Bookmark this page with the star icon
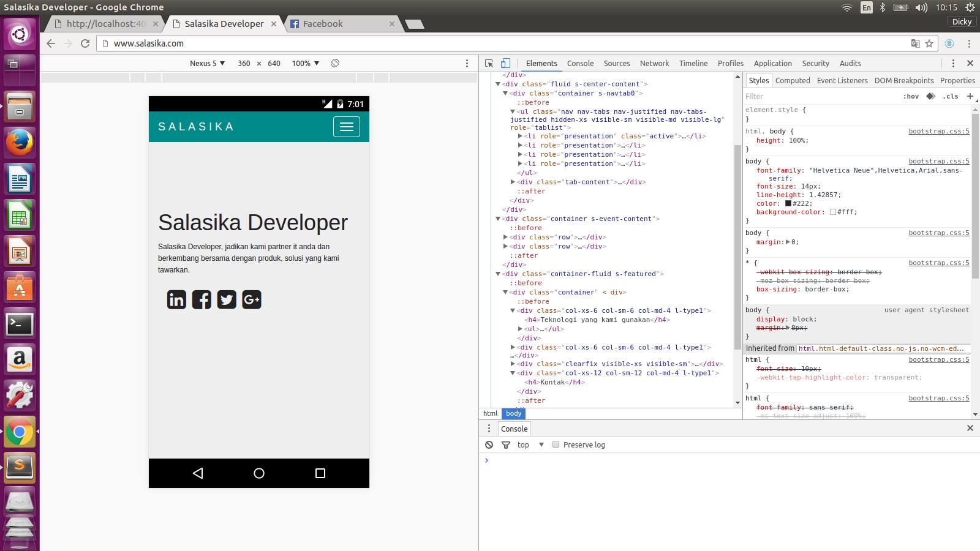Viewport: 980px width, 551px height. pos(929,43)
